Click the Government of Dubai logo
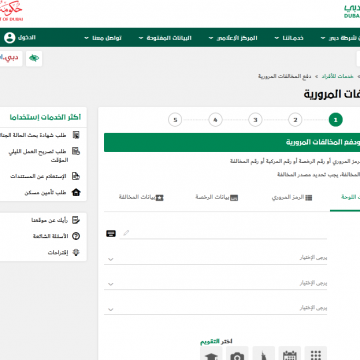 [11, 11]
